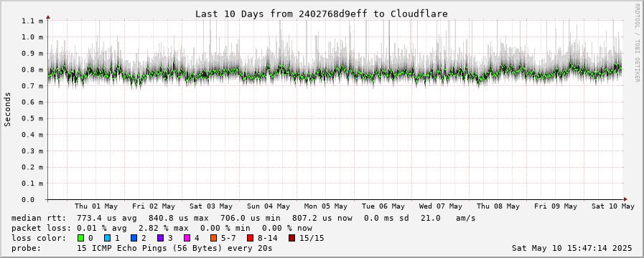This screenshot has width=644, height=258.
Task: Click the '840.8 us max' rtt value
Action: (x=179, y=218)
